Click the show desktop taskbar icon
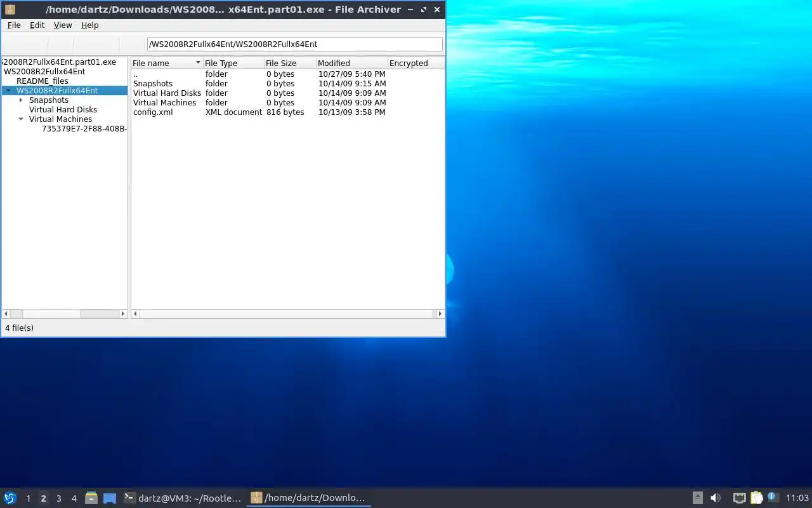This screenshot has height=508, width=812. coord(110,498)
